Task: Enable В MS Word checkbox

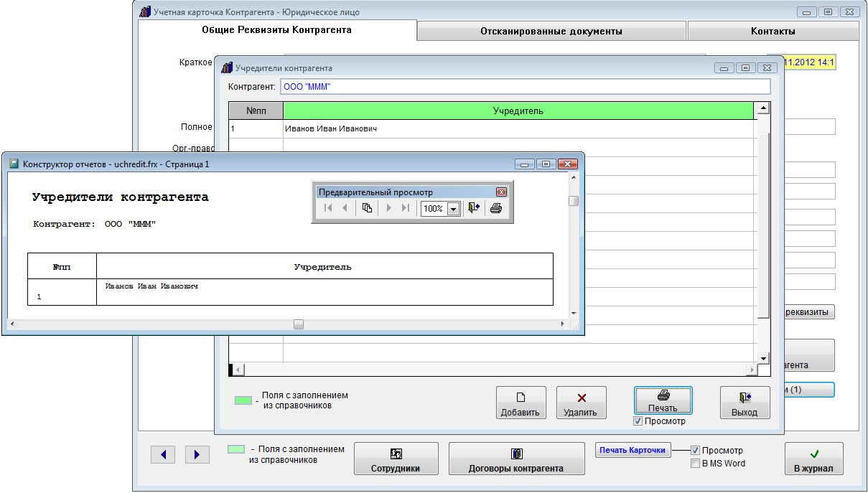Action: 695,464
